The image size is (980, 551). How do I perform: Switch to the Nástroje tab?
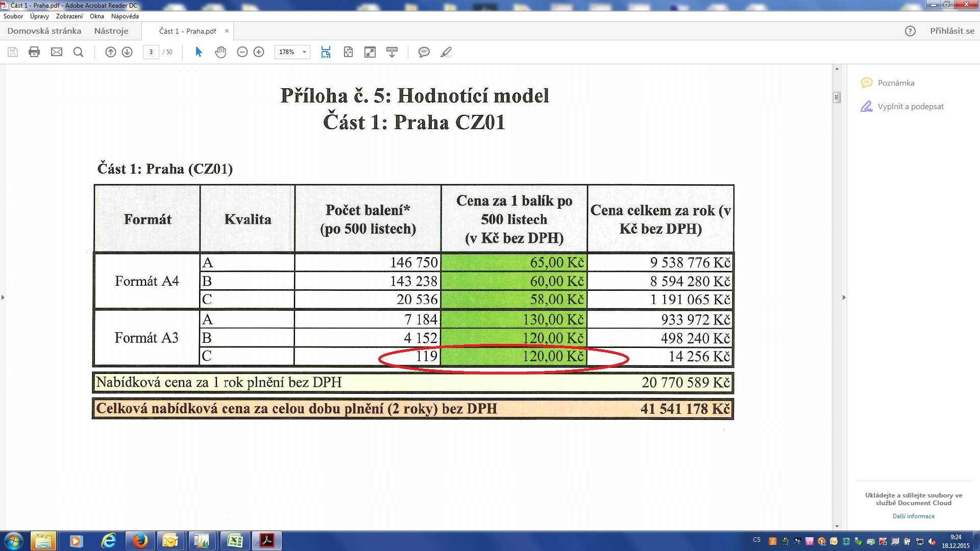coord(111,31)
